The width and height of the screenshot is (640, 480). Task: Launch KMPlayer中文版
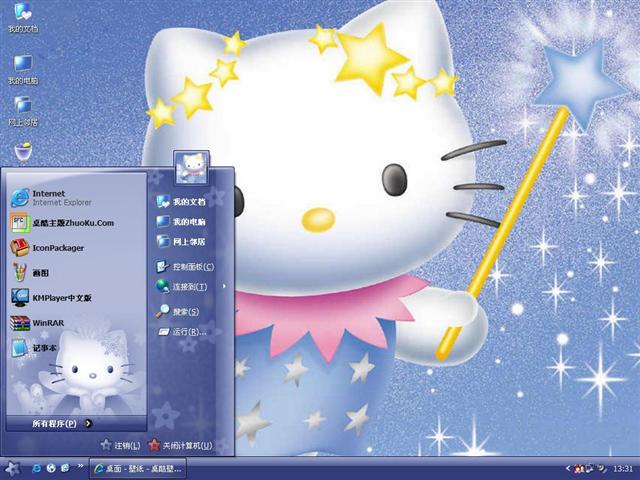[77, 298]
